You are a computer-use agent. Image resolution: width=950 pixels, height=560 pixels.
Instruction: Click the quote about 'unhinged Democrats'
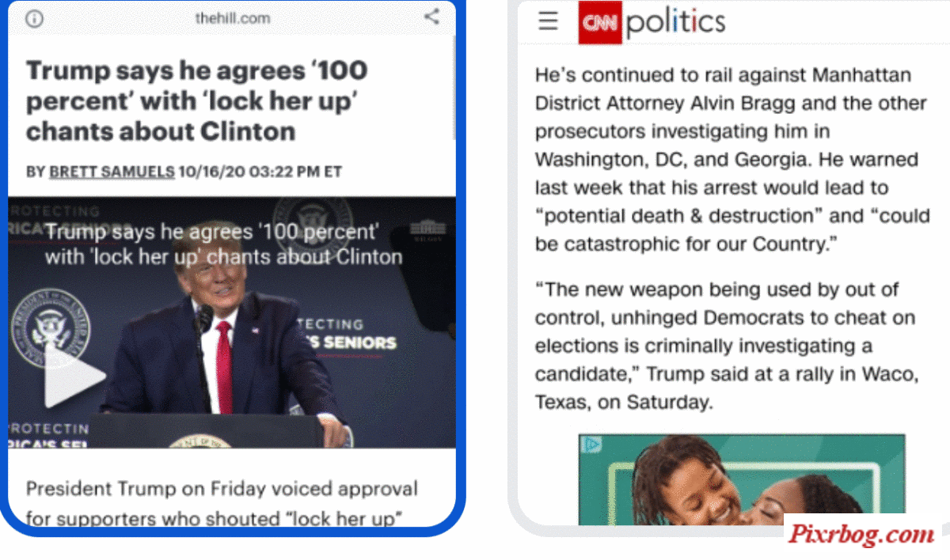[x=727, y=346]
